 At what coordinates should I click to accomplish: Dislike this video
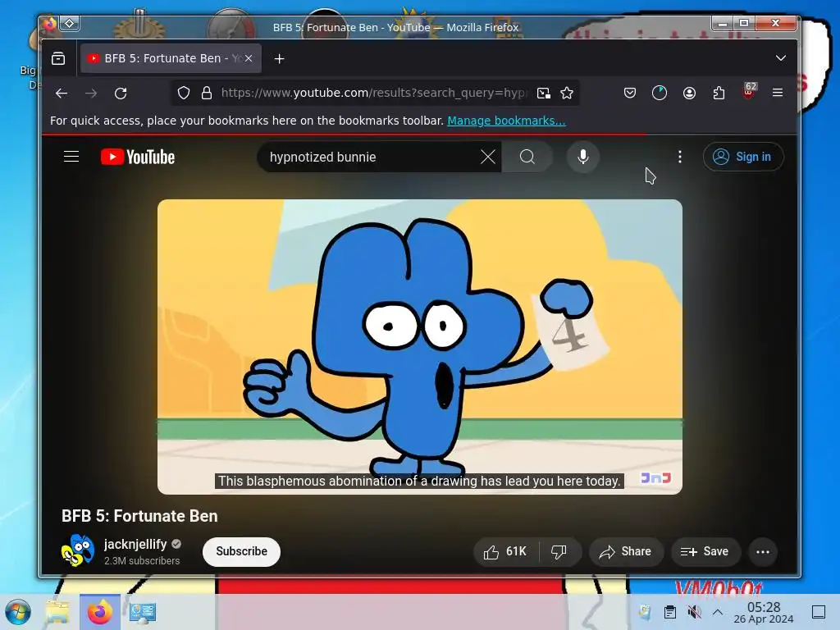tap(559, 552)
